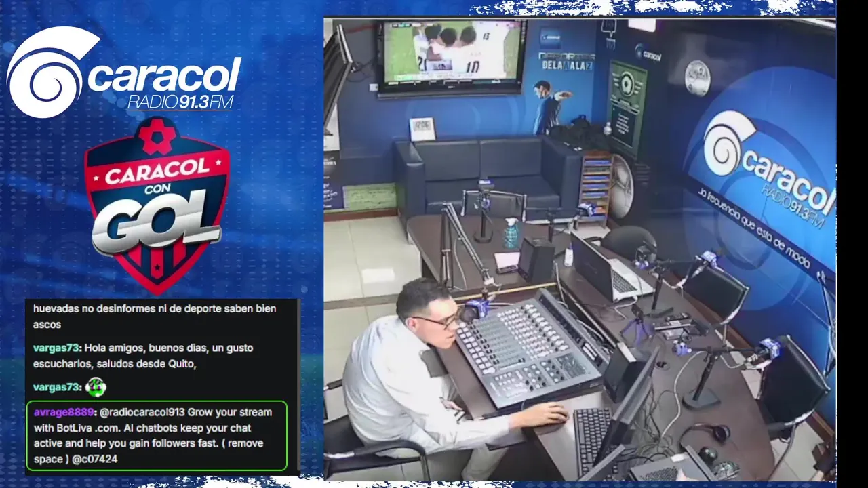Viewport: 868px width, 488px height.
Task: Click the @radiocaracol913 mention in chat
Action: [x=141, y=412]
